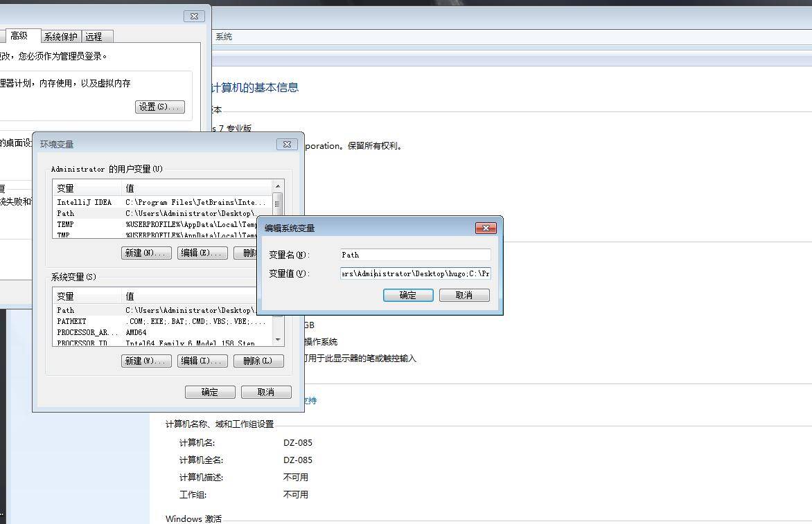
Task: Open the 系统保护 tab
Action: click(x=61, y=37)
